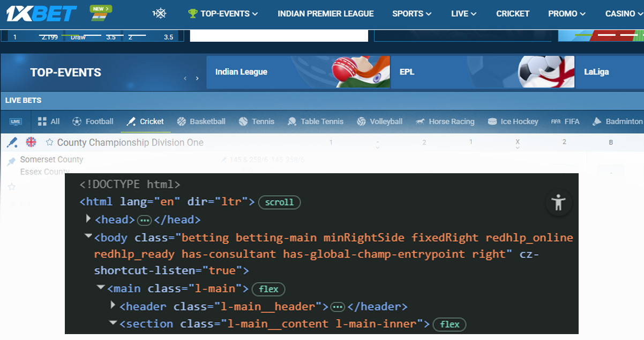Go to the CRICKET menu item
This screenshot has height=340, width=644.
click(512, 13)
